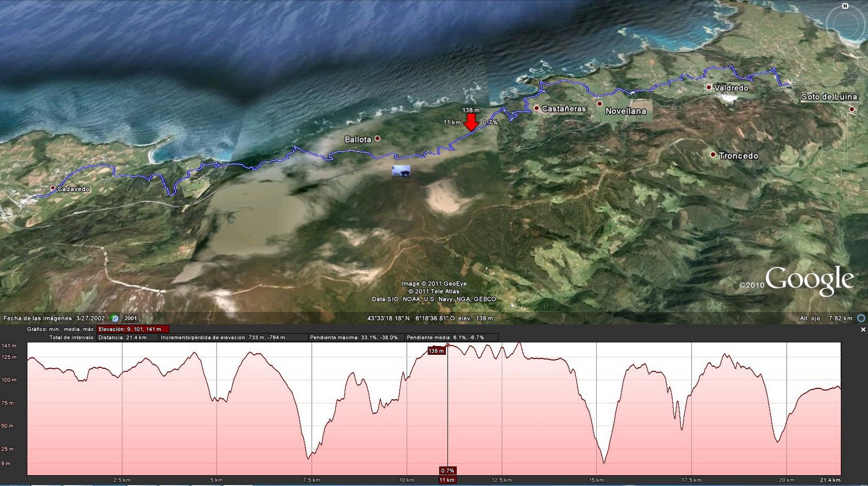
Task: Click the look-around joystick ring
Action: (846, 24)
